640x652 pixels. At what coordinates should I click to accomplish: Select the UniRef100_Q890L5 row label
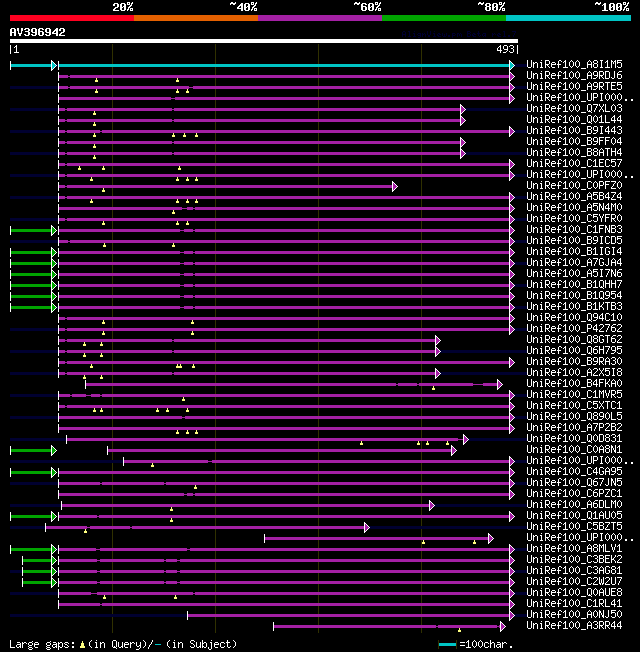point(574,417)
